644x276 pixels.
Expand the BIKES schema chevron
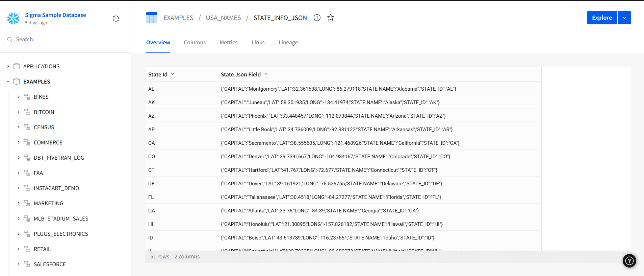pos(19,97)
